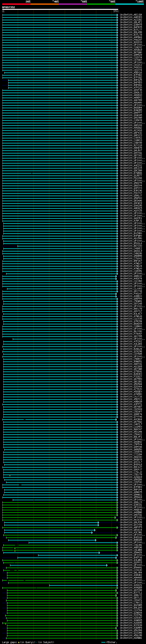Click the orange ~40% identity legend segment
146x644 pixels.
45,4
